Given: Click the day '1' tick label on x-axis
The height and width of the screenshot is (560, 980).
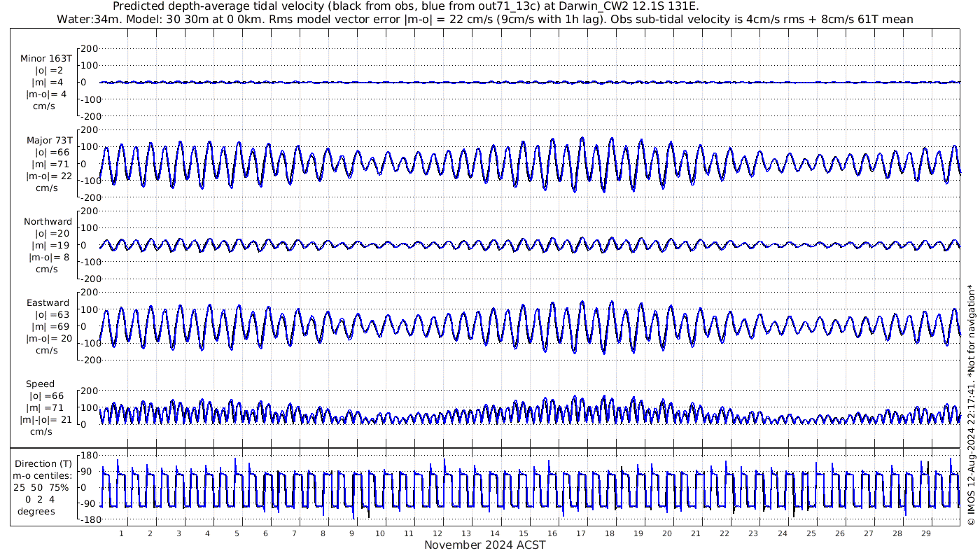Looking at the screenshot, I should pyautogui.click(x=121, y=533).
